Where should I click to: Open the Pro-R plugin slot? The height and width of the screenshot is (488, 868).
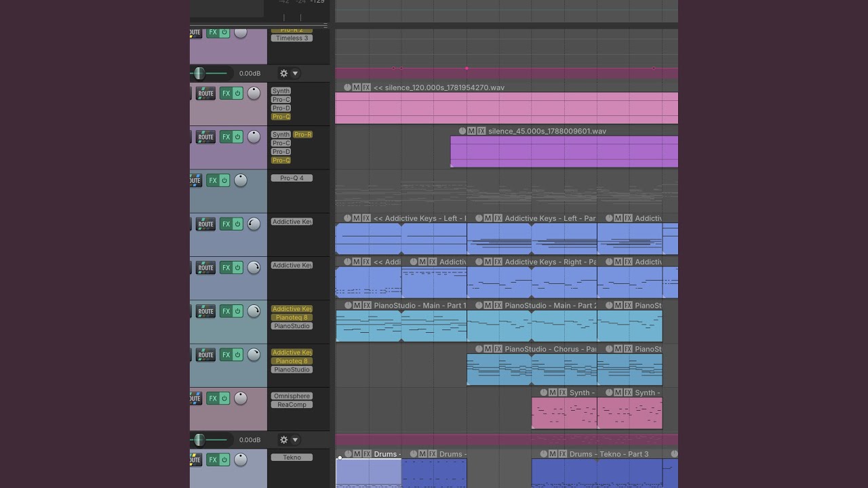point(302,134)
